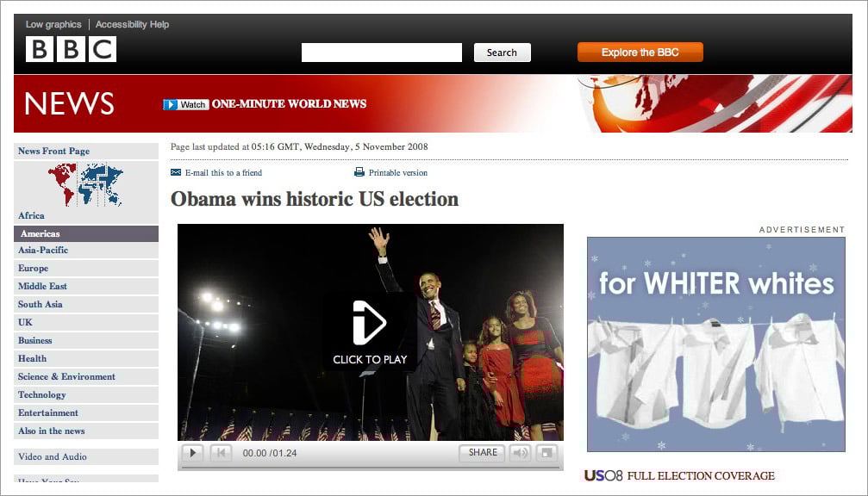Image resolution: width=868 pixels, height=496 pixels.
Task: Open the US08 Full Election Coverage link
Action: click(x=679, y=475)
